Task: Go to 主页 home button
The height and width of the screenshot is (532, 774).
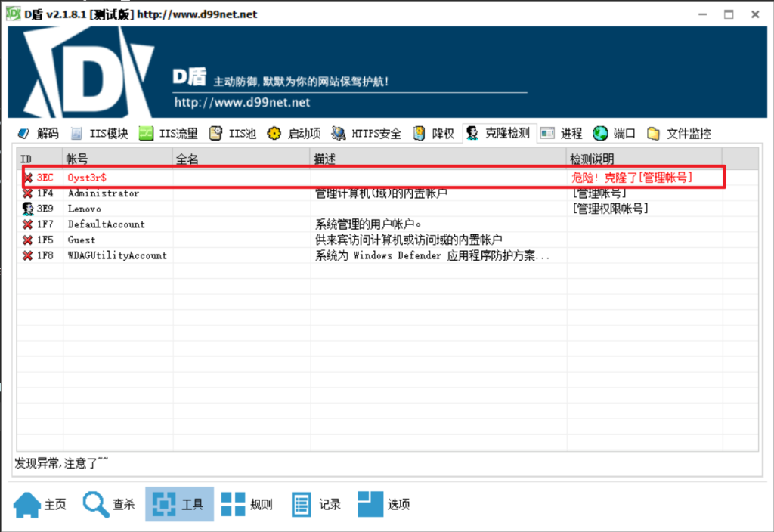Action: pyautogui.click(x=41, y=504)
